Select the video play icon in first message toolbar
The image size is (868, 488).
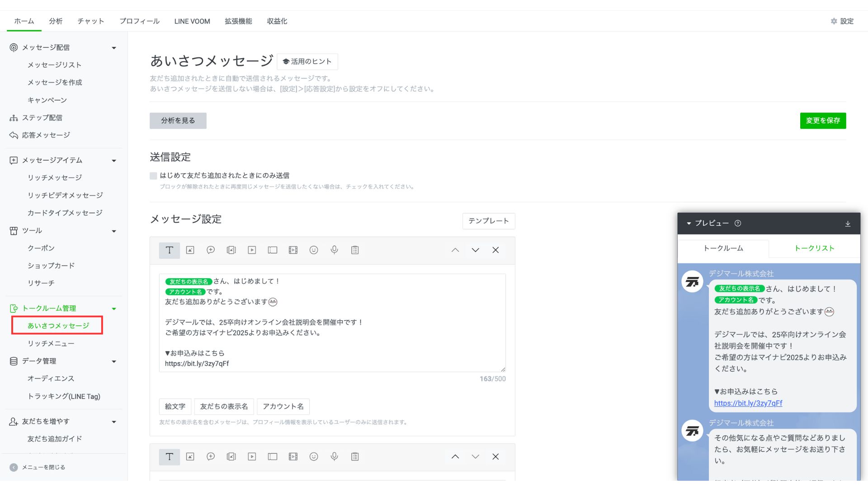pyautogui.click(x=252, y=250)
